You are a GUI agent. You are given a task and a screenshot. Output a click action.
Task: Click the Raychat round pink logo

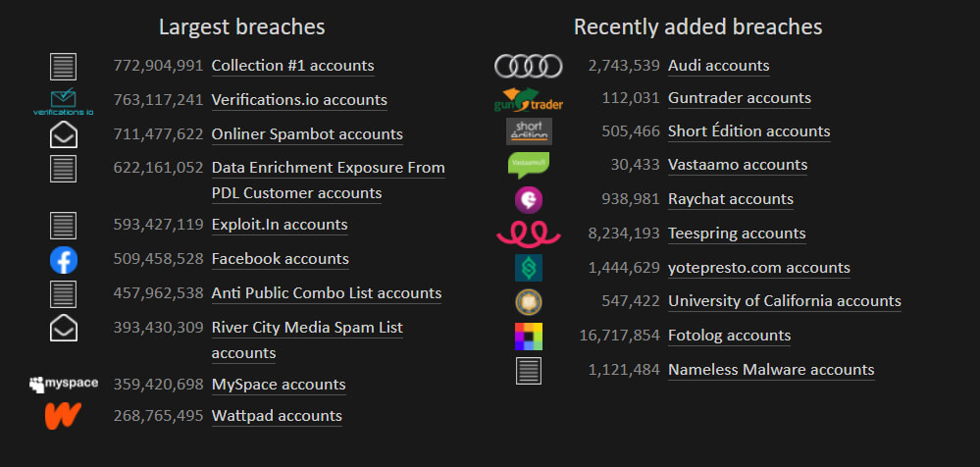[x=529, y=200]
